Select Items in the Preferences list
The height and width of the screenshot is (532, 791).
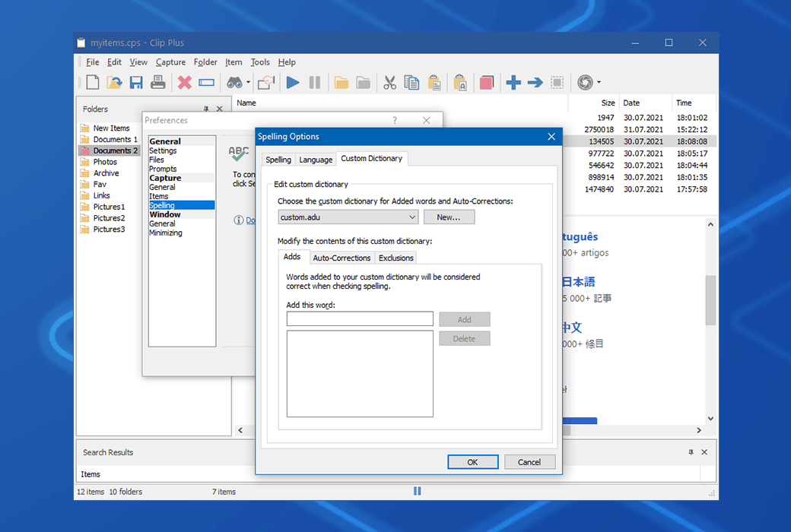(x=159, y=196)
